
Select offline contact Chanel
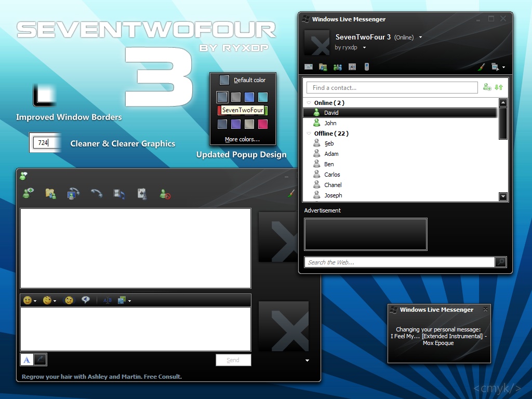(400, 185)
